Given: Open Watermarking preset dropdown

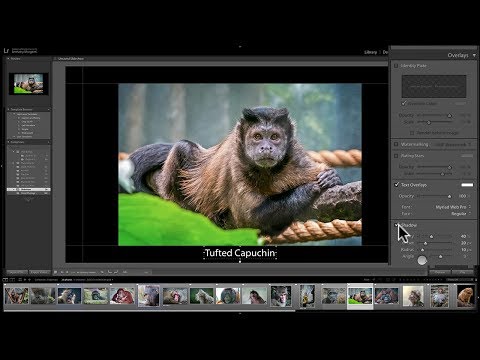Looking at the screenshot, I should [x=453, y=144].
